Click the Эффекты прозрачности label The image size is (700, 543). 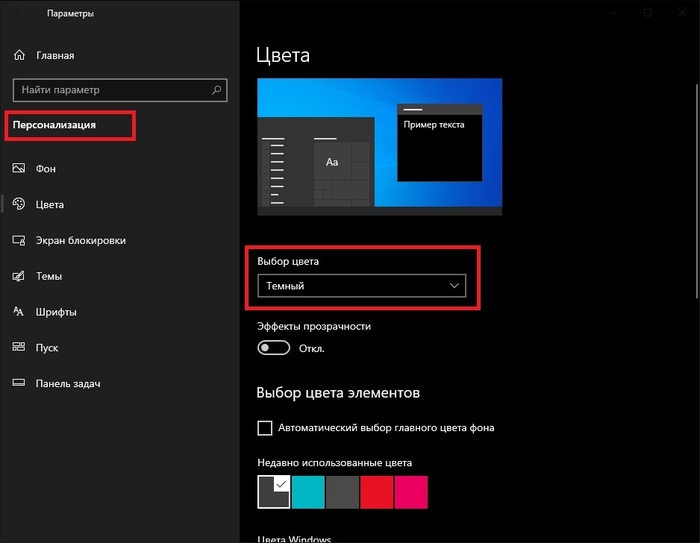point(314,326)
